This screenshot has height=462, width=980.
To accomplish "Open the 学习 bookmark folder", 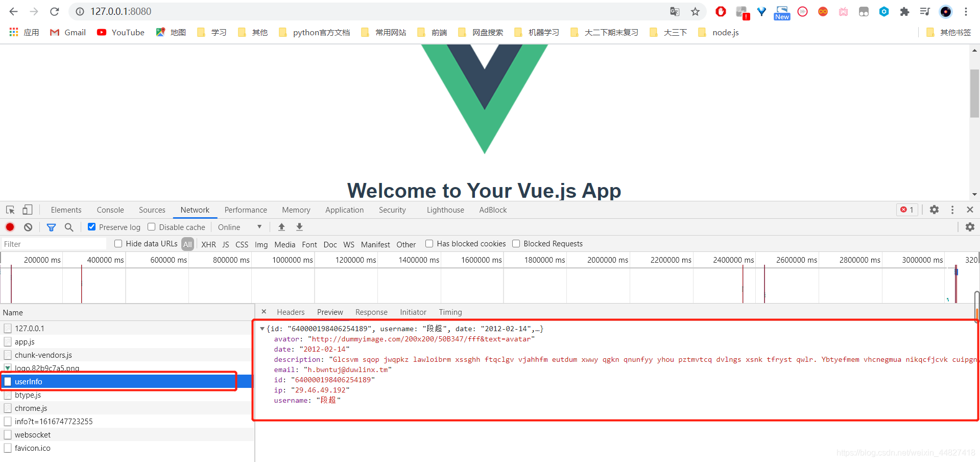I will [x=211, y=32].
